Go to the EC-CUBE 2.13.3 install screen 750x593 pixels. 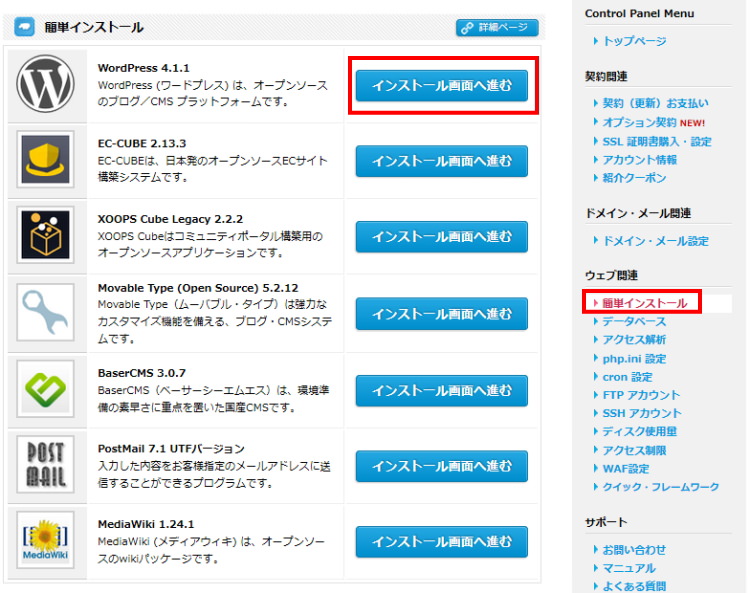pos(441,161)
